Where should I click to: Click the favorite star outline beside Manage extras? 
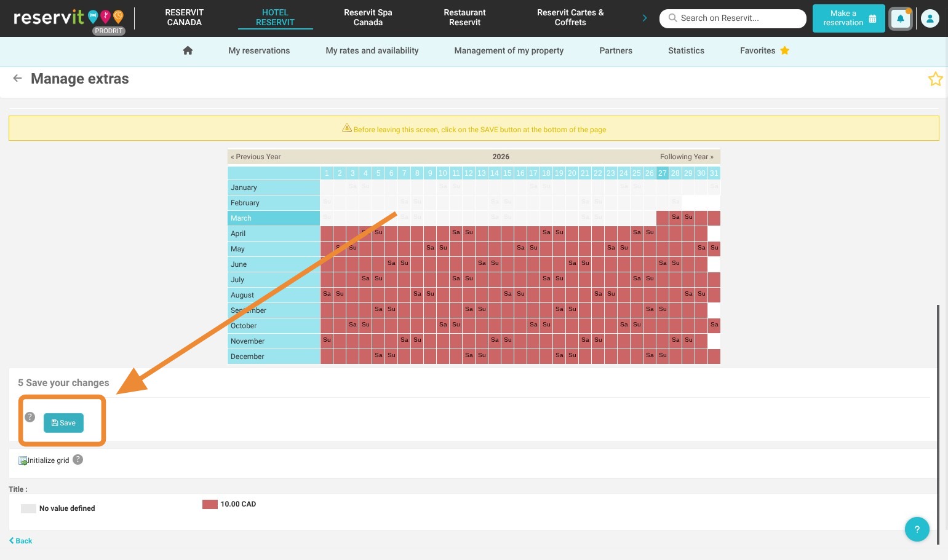(x=935, y=79)
